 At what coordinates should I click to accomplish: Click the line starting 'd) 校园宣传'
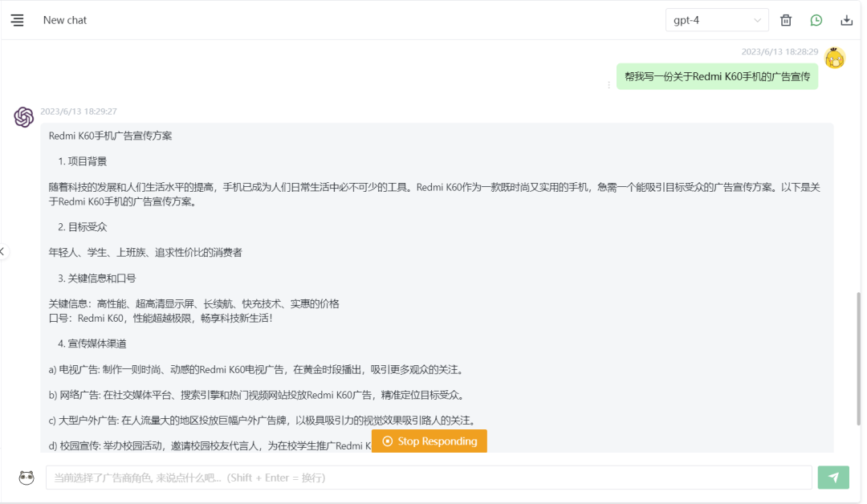[x=210, y=446]
